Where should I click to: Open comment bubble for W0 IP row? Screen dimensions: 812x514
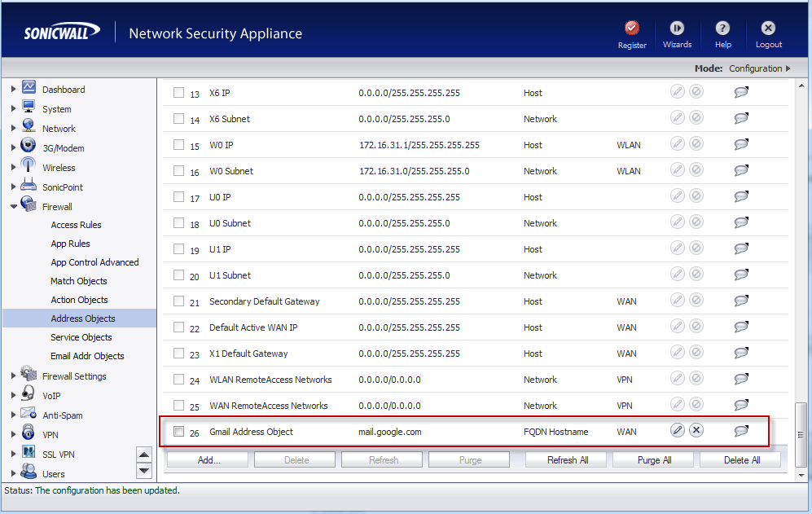pyautogui.click(x=742, y=144)
